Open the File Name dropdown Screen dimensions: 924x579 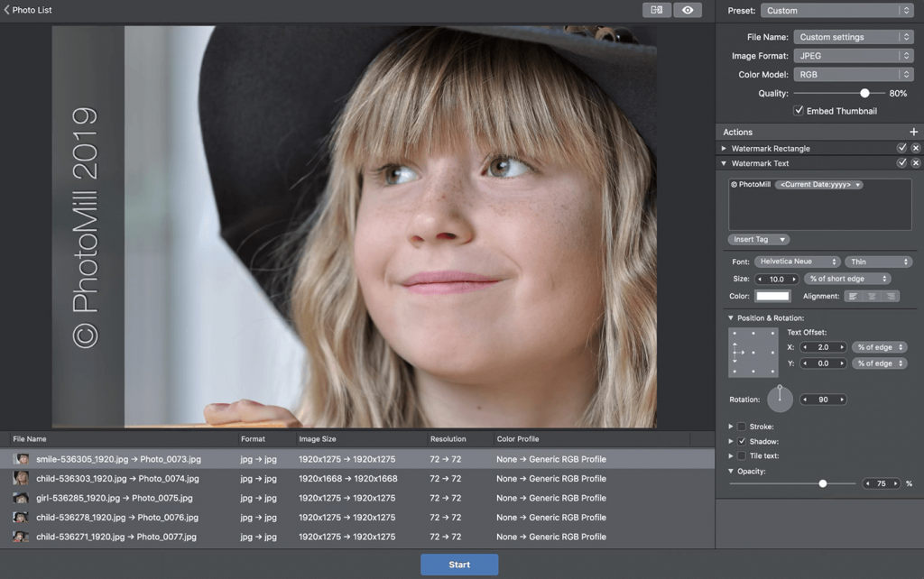pyautogui.click(x=854, y=37)
